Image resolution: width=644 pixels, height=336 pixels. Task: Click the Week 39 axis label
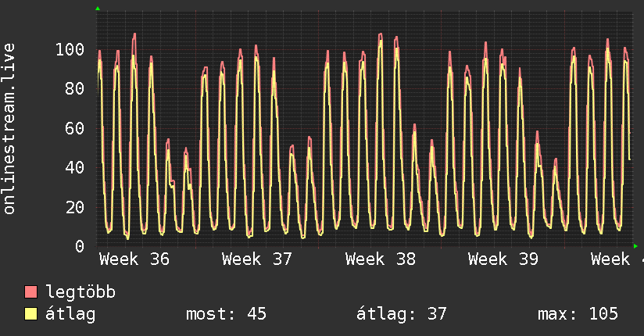click(x=503, y=259)
